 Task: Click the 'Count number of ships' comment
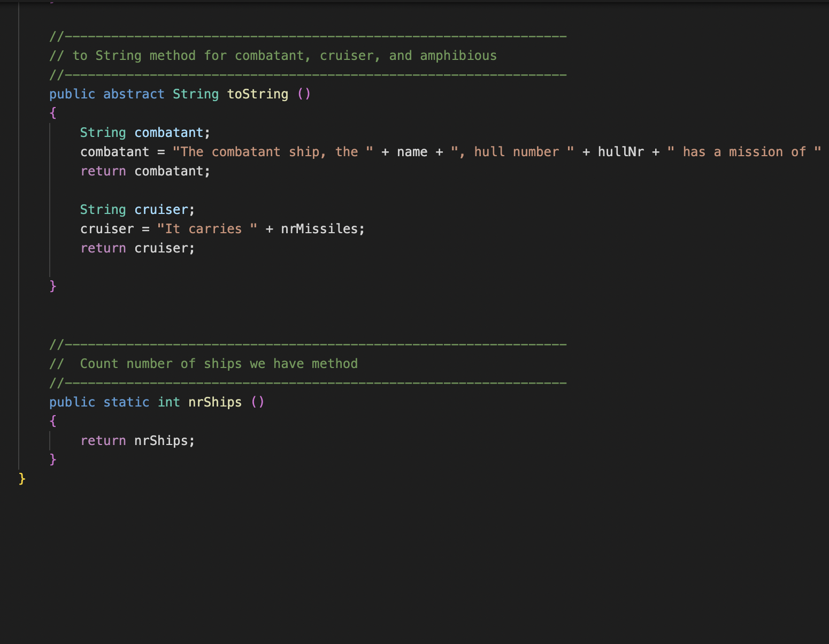(x=204, y=364)
